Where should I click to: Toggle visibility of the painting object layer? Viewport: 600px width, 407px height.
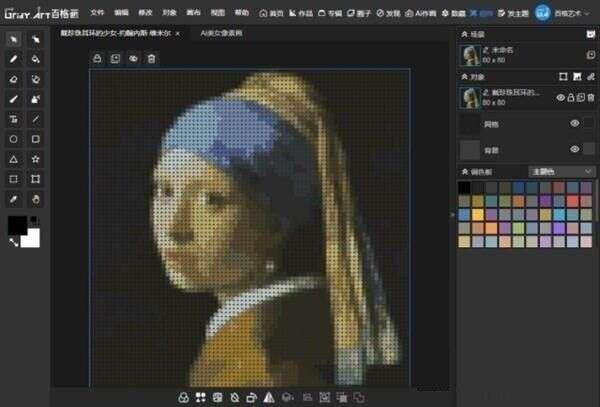point(560,97)
